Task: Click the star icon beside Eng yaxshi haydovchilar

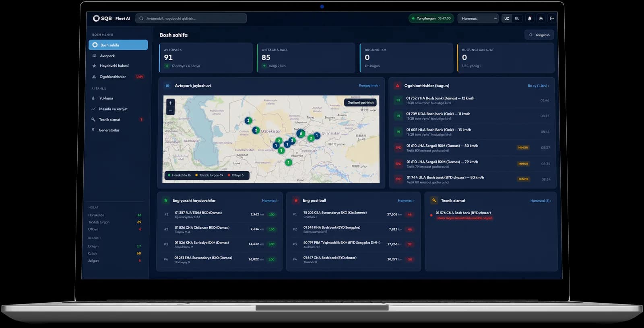Action: pos(166,200)
